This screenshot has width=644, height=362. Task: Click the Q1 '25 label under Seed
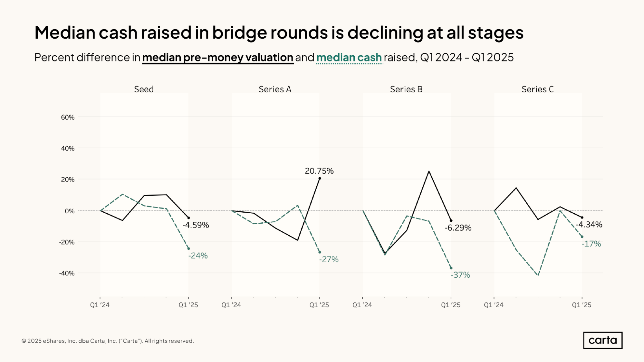[188, 305]
